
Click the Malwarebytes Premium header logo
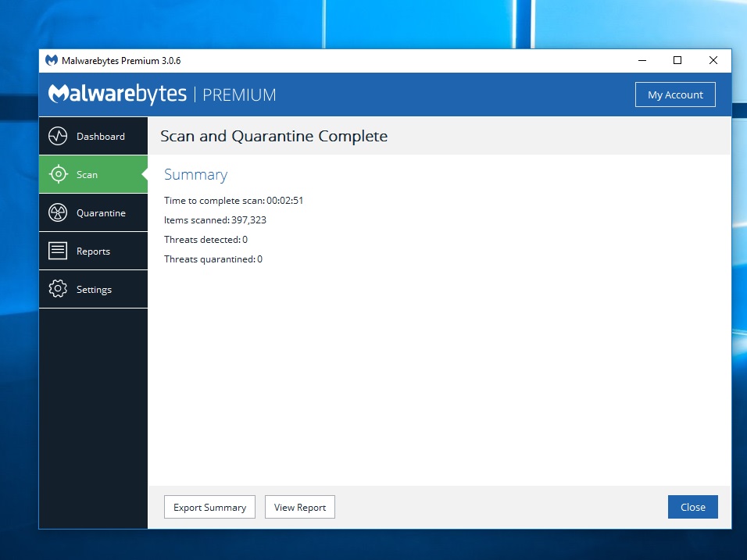[162, 94]
